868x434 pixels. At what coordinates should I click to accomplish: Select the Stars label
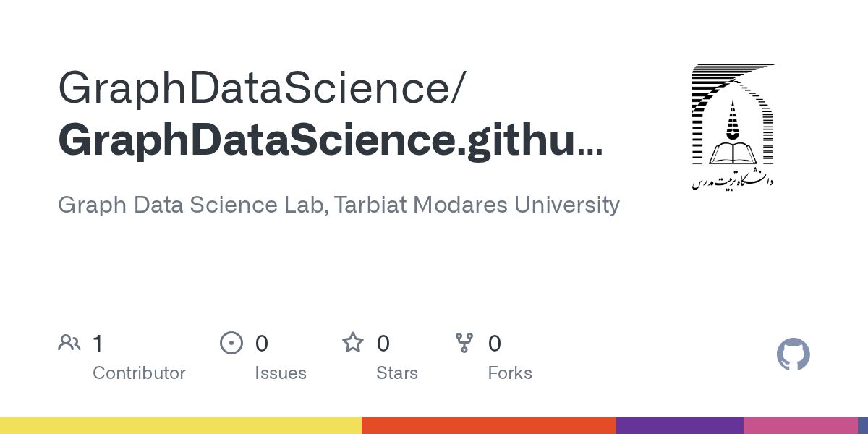(x=397, y=373)
